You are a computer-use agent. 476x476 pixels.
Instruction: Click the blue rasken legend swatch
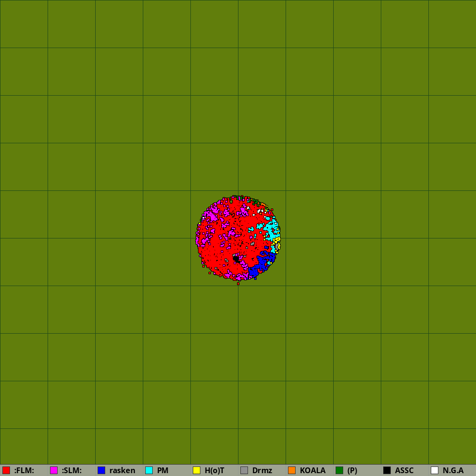coord(101,470)
